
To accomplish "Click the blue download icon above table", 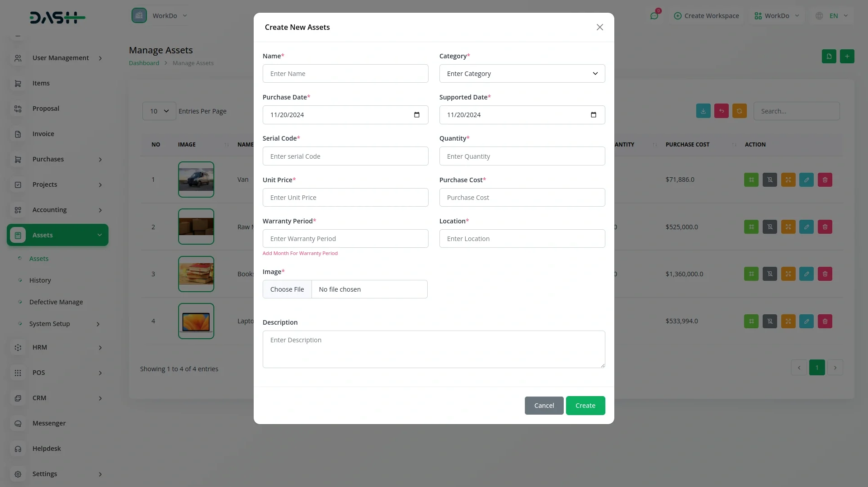I will [x=703, y=111].
